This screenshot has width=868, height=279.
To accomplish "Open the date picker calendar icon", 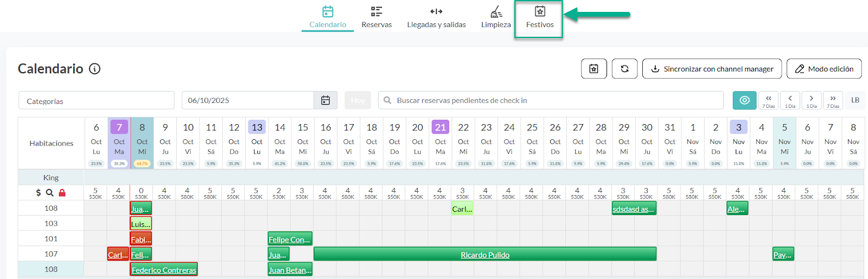I will click(325, 100).
